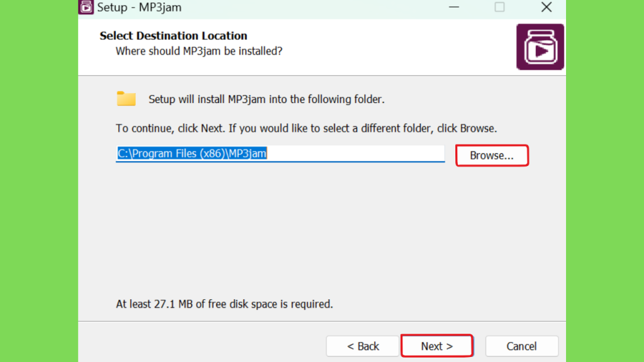Screen dimensions: 644x362
Task: Click the yellow folder icon
Action: click(126, 99)
